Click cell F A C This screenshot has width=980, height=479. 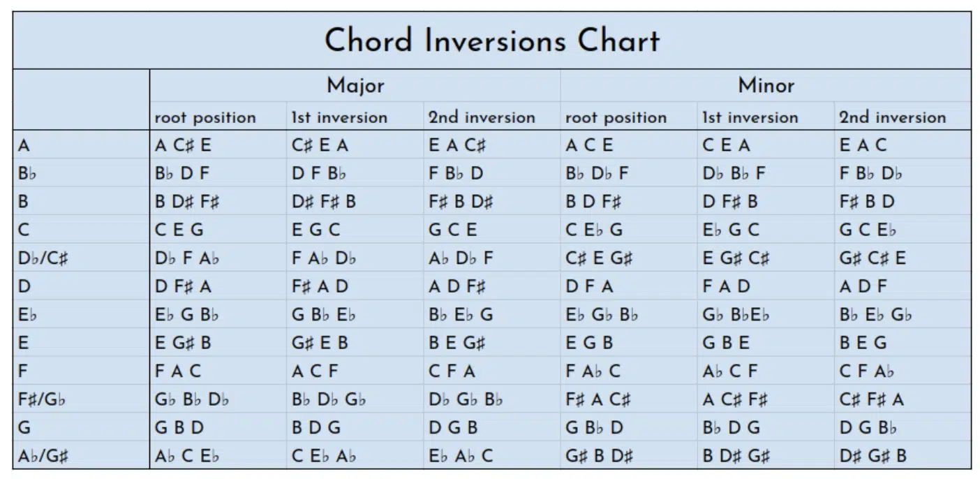click(x=178, y=371)
